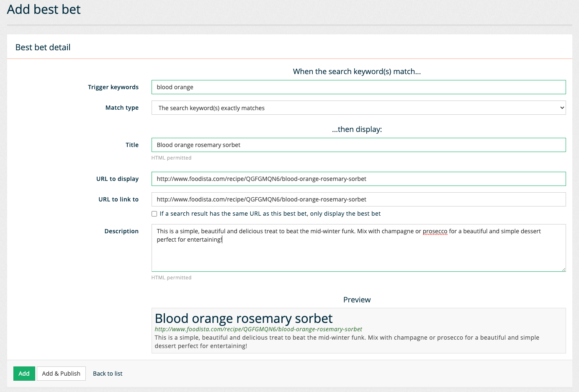
Task: Click the Add & Publish button
Action: (61, 374)
